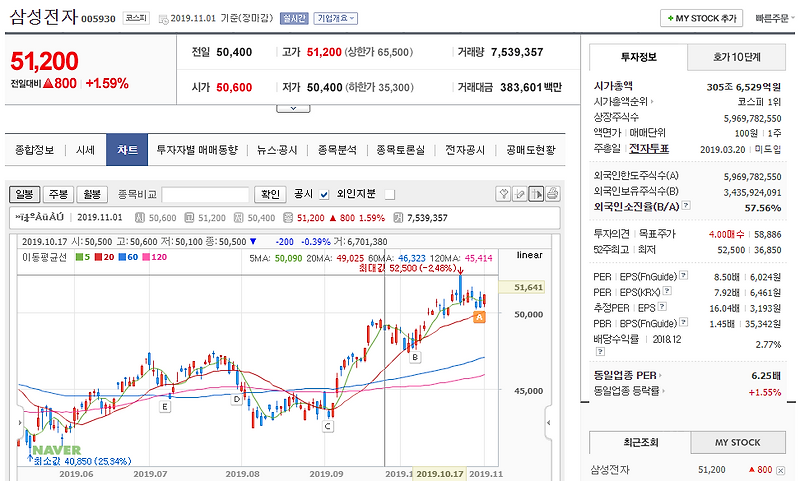This screenshot has height=481, width=800.
Task: Move chart later with right edge arrow
Action: point(548,422)
